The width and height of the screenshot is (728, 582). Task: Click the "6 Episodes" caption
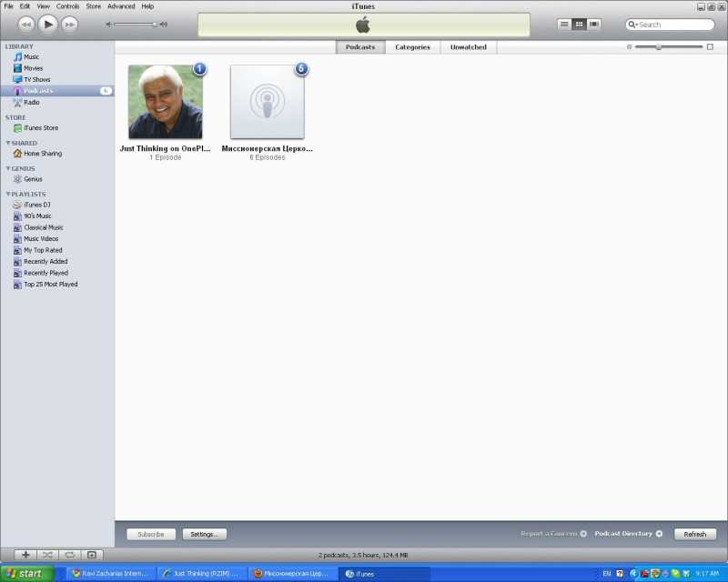pos(268,157)
